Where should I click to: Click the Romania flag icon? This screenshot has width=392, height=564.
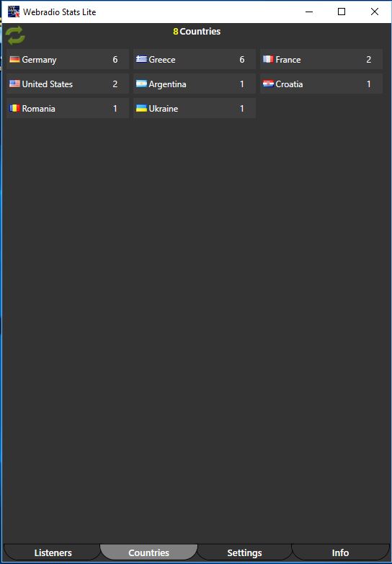[14, 108]
